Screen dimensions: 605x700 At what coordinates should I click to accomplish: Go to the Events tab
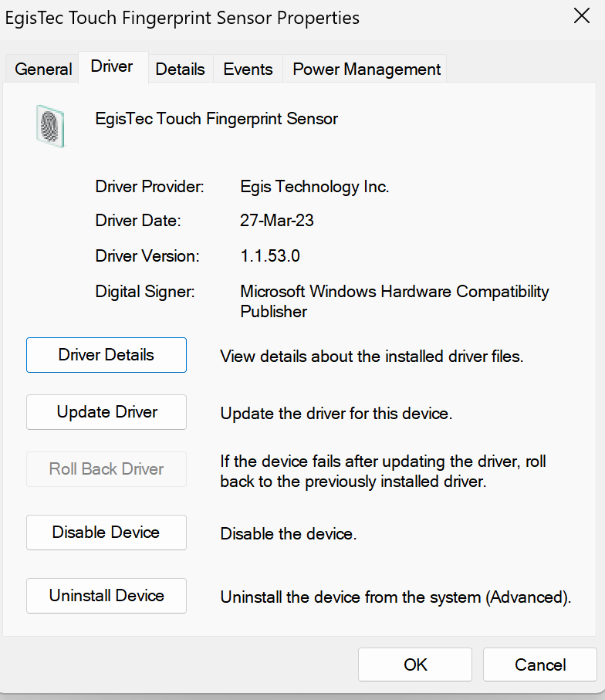coord(248,69)
